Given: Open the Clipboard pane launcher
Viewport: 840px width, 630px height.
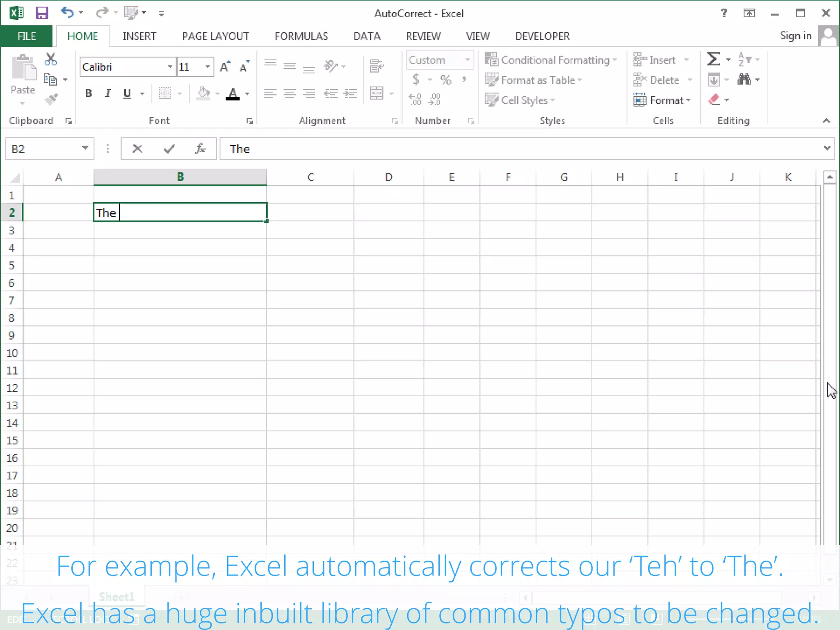Looking at the screenshot, I should click(x=68, y=121).
